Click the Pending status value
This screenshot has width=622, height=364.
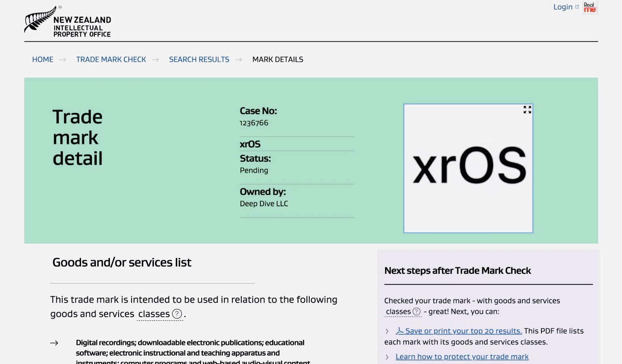pyautogui.click(x=254, y=170)
